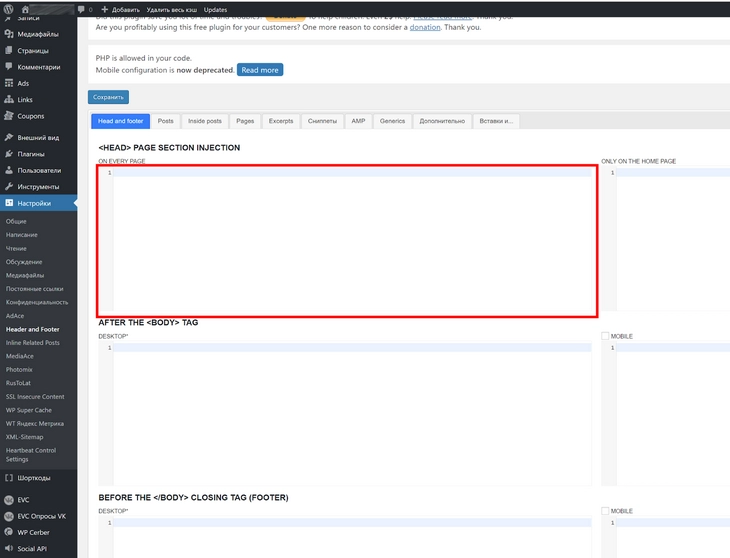Switch to the Pages tab

245,121
